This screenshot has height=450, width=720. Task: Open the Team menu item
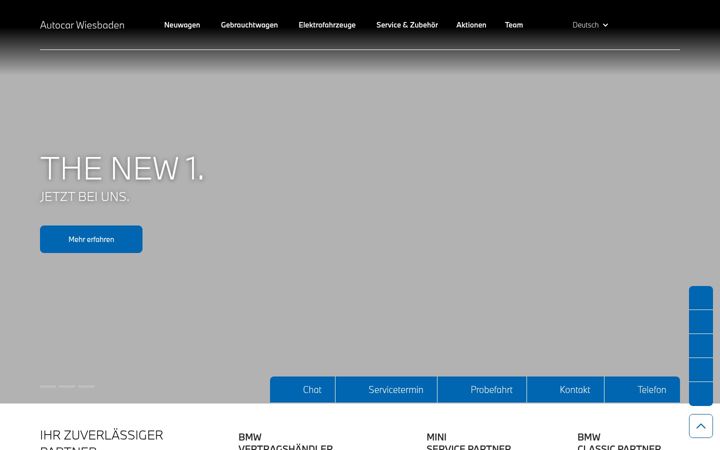[514, 25]
